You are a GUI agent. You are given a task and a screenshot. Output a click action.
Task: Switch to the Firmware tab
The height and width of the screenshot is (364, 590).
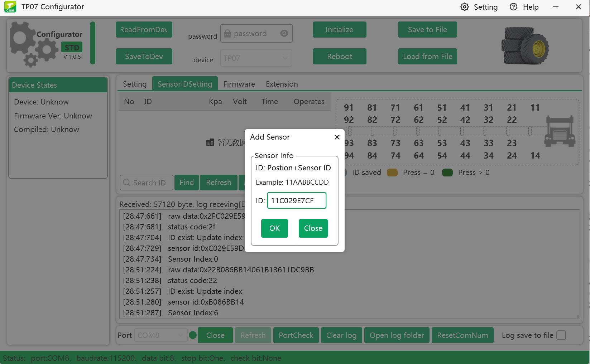tap(239, 84)
